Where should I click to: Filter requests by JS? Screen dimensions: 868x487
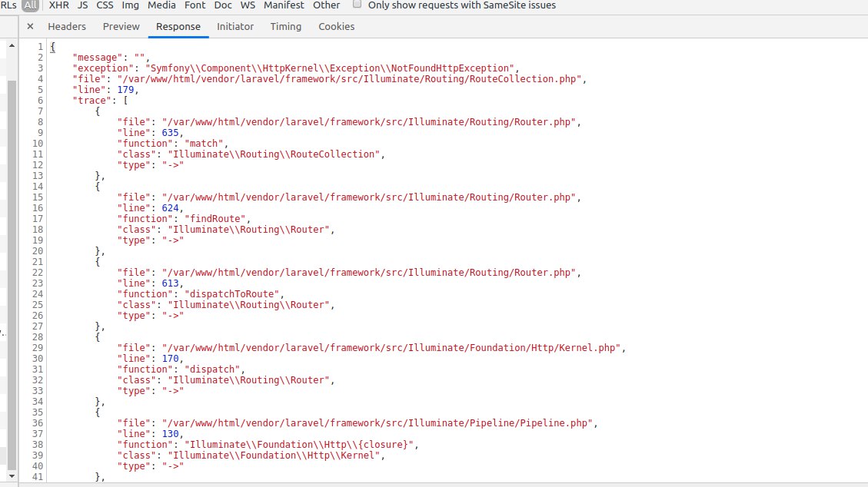pyautogui.click(x=82, y=5)
